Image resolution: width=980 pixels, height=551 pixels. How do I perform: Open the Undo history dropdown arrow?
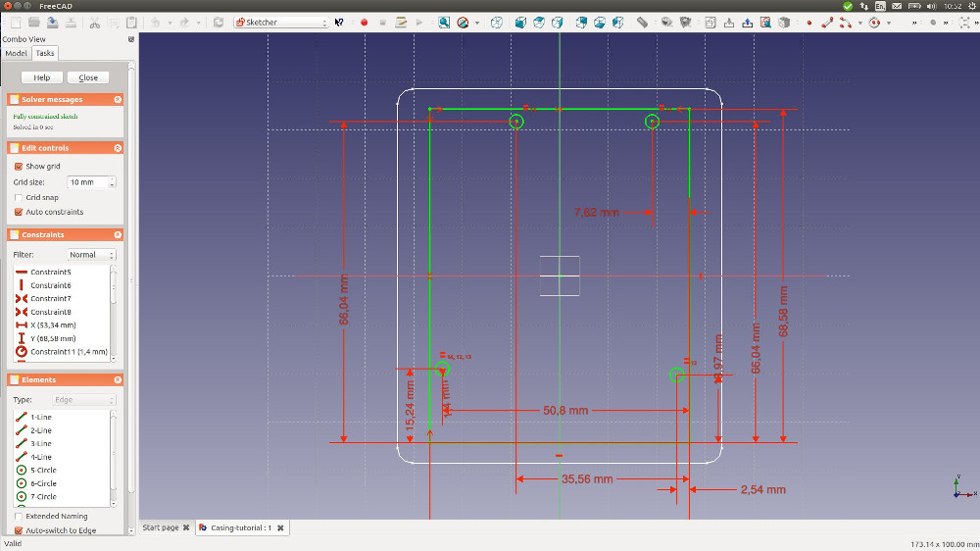pyautogui.click(x=170, y=23)
